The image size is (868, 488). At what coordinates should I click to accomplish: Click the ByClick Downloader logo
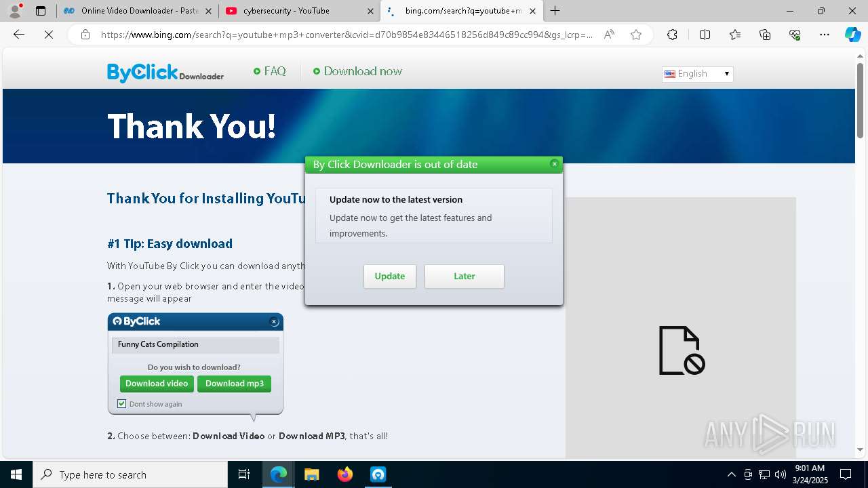[x=165, y=72]
